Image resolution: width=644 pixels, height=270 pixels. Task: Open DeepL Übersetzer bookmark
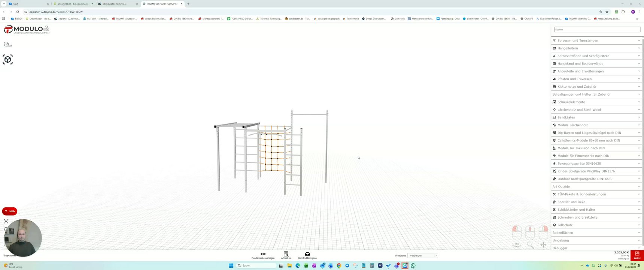374,18
